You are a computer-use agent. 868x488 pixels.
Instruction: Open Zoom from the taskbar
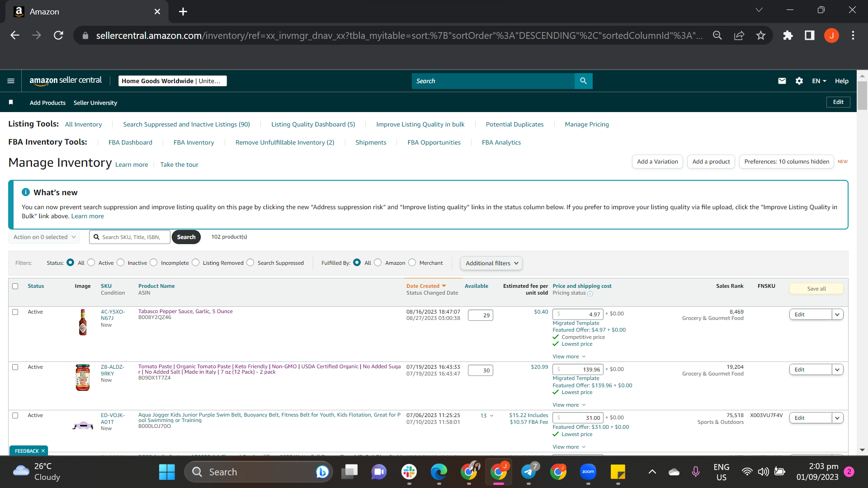pos(588,472)
